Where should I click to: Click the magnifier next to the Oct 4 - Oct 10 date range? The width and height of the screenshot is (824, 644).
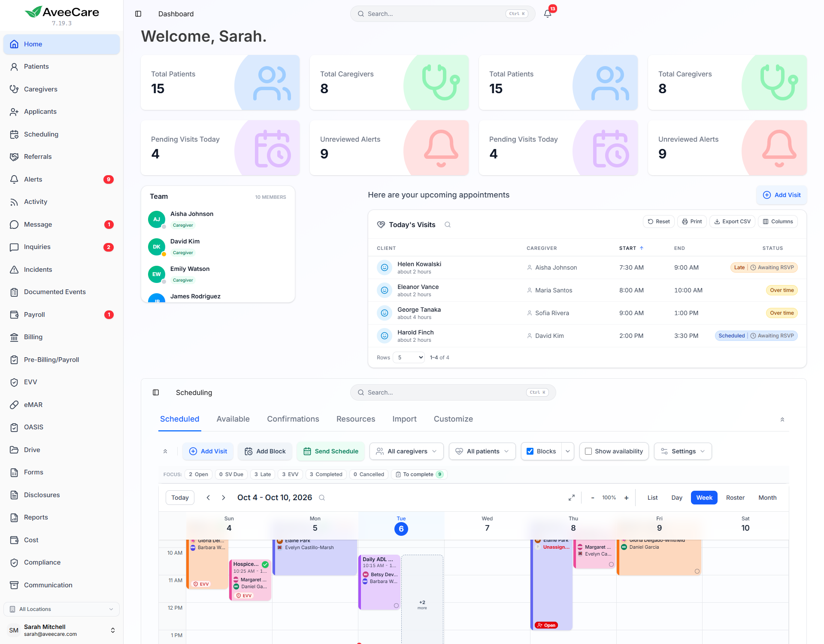(322, 498)
